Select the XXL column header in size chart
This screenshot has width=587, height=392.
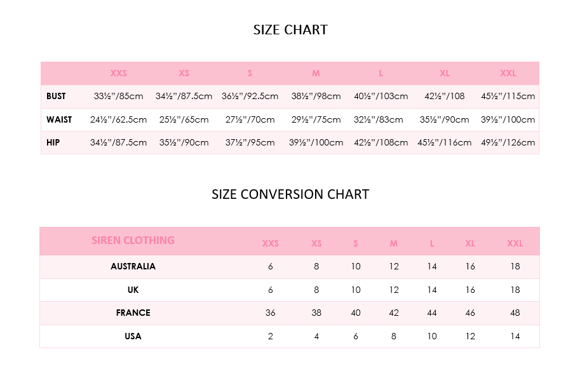coord(508,73)
